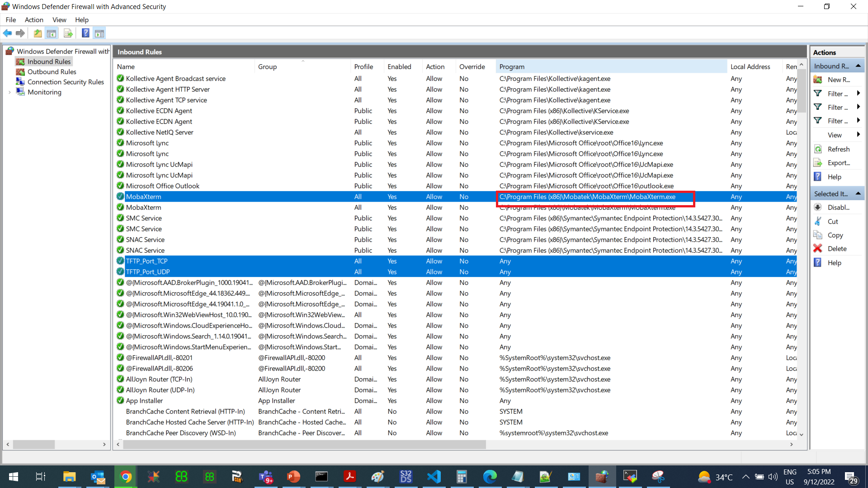Open File Explorer from the taskbar
This screenshot has height=488, width=868.
pos(69,477)
